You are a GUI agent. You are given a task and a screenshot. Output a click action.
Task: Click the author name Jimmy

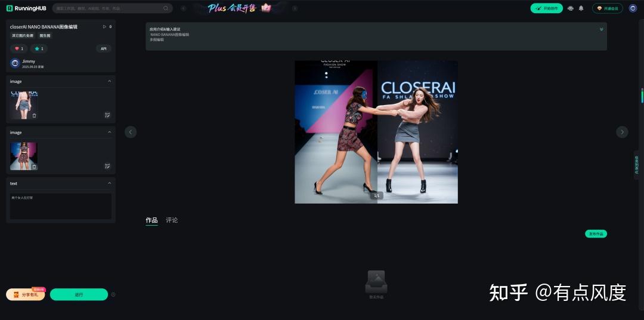pos(29,61)
